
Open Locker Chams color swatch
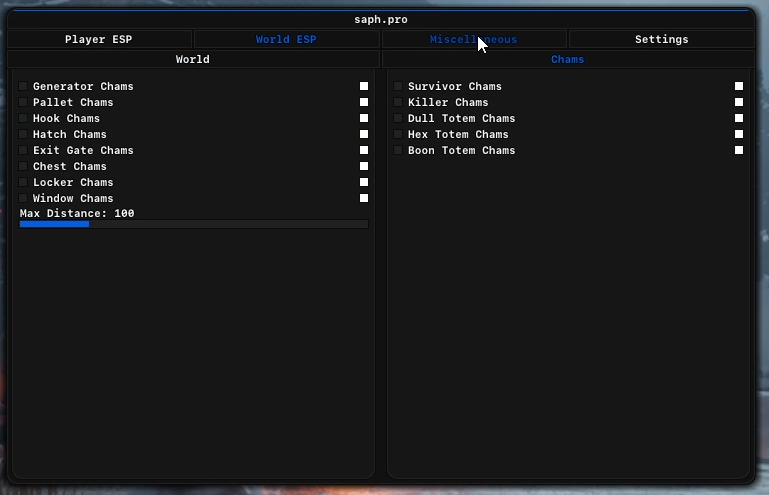coord(364,182)
